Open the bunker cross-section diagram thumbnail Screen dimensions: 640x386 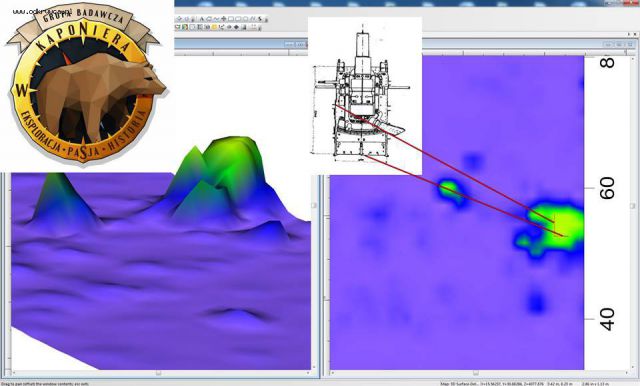click(x=364, y=96)
